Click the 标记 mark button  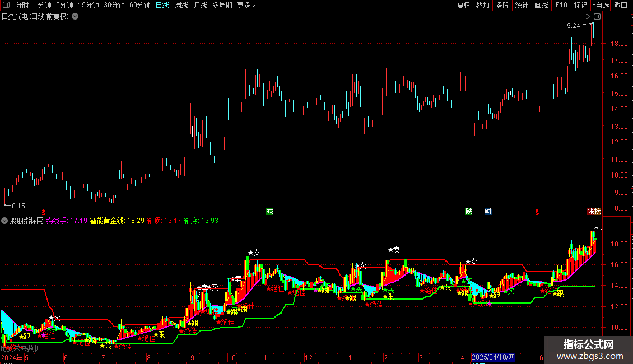pos(580,5)
